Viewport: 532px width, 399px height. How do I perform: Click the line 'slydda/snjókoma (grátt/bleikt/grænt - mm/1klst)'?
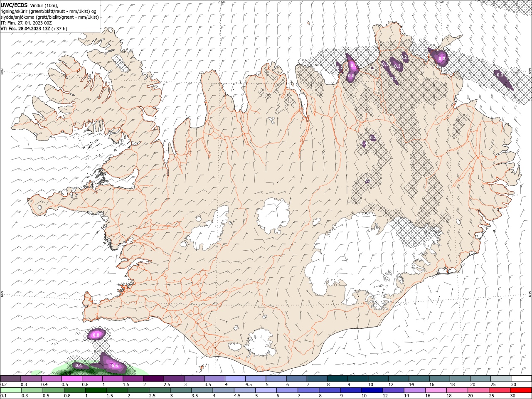(x=49, y=17)
